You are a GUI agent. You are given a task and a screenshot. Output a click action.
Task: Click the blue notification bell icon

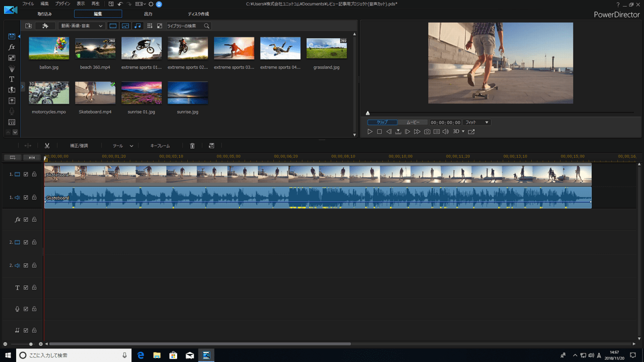point(159,4)
